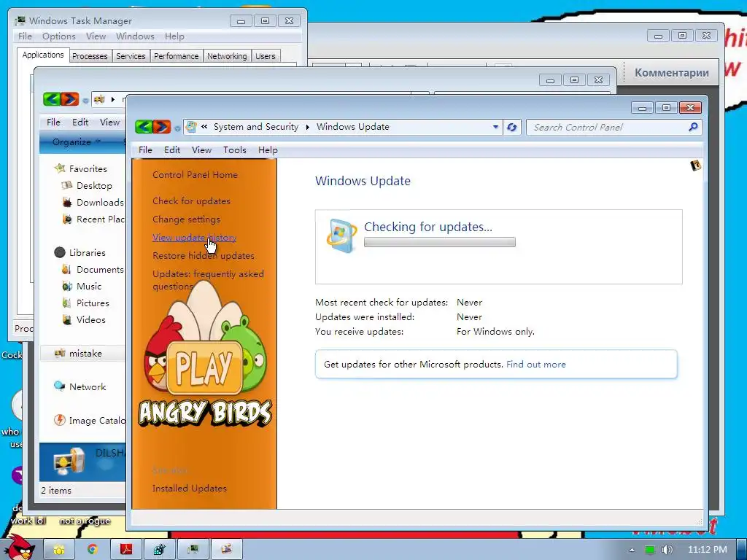Screen dimensions: 747x560
Task: Click System and Security breadcrumb
Action: [256, 127]
